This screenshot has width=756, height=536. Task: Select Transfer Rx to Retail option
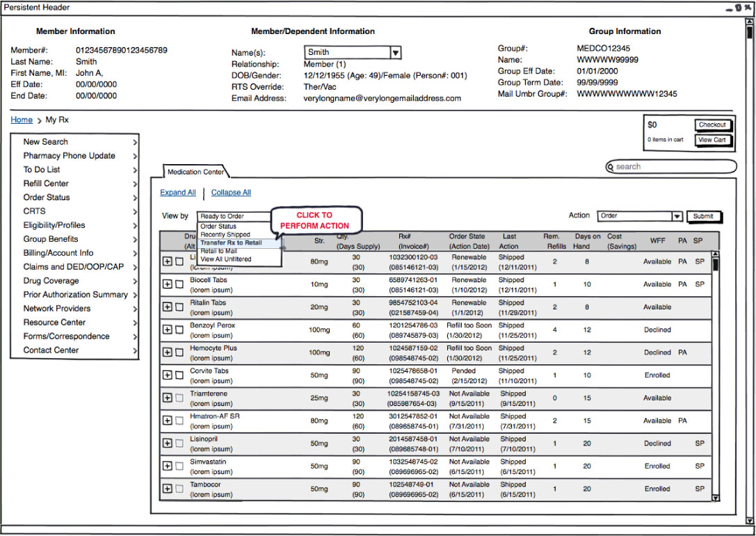coord(232,243)
